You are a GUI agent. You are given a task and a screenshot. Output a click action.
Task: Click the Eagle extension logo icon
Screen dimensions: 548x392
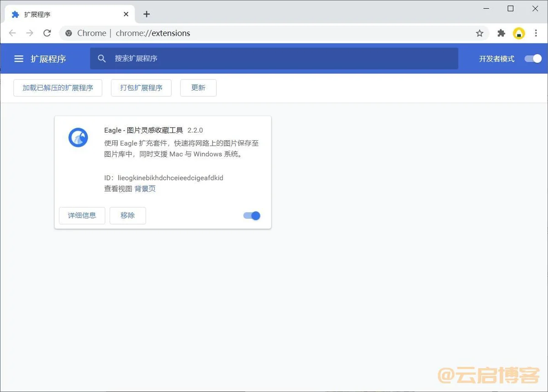[78, 138]
